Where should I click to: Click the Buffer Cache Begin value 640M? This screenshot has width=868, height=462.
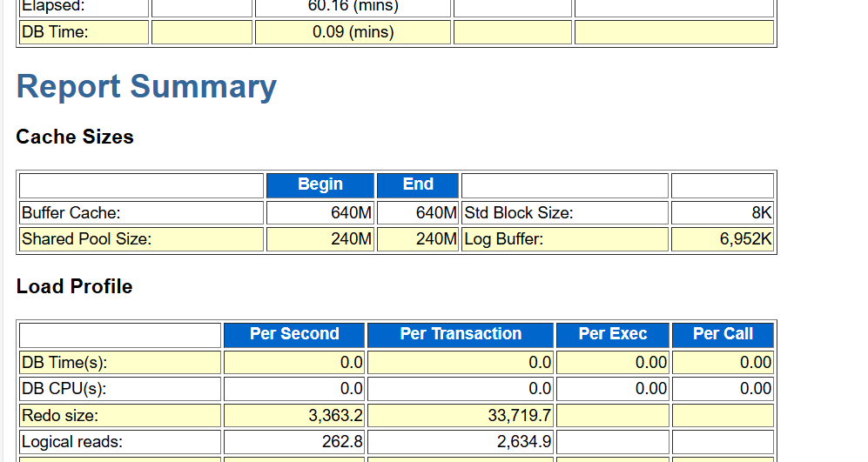pyautogui.click(x=352, y=212)
